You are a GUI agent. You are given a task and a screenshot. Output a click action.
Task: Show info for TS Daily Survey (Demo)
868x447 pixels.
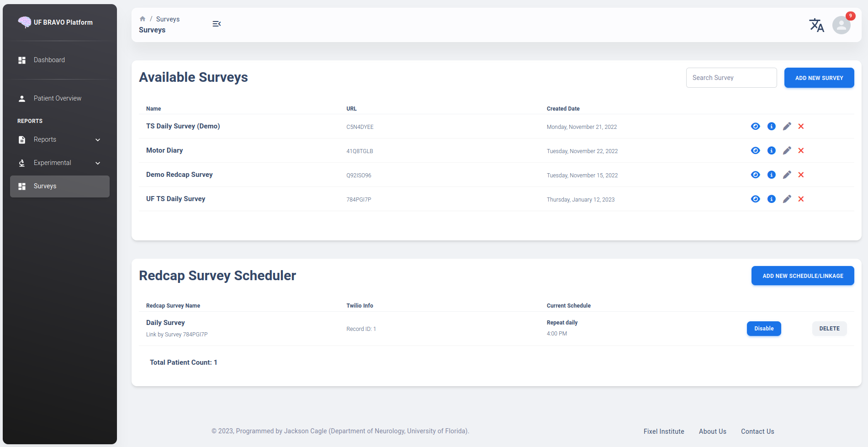771,127
